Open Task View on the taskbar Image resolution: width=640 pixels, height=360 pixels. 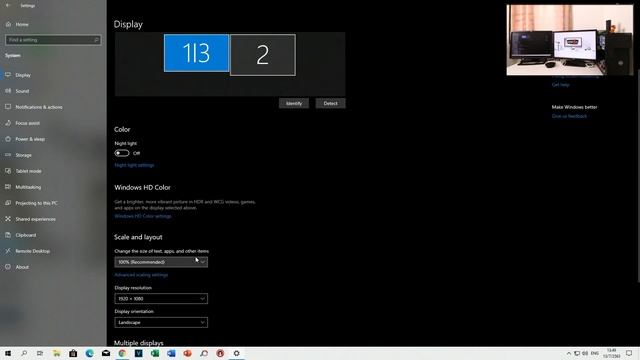point(40,353)
